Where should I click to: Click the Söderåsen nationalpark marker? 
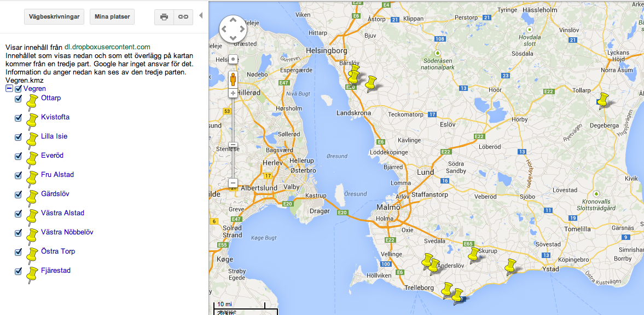click(437, 53)
